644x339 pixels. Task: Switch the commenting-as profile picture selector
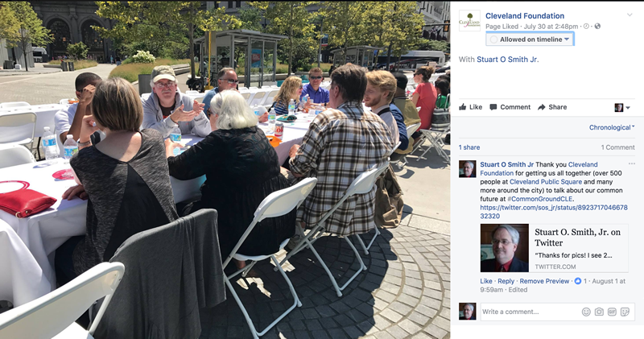621,108
